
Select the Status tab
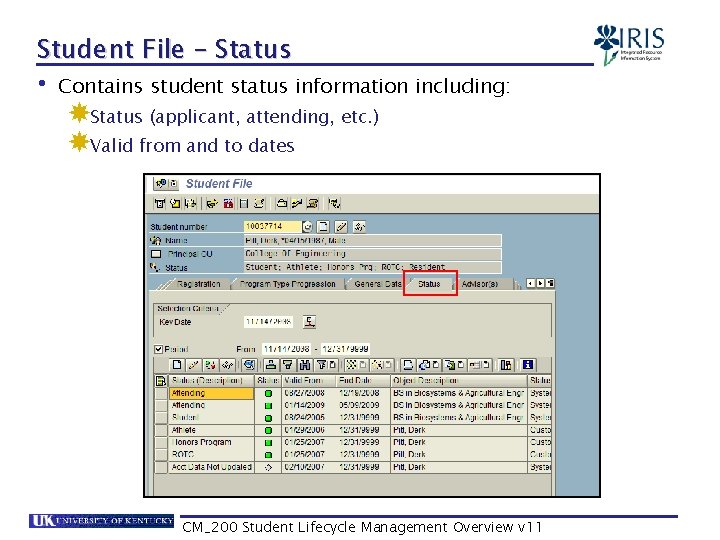click(x=429, y=284)
